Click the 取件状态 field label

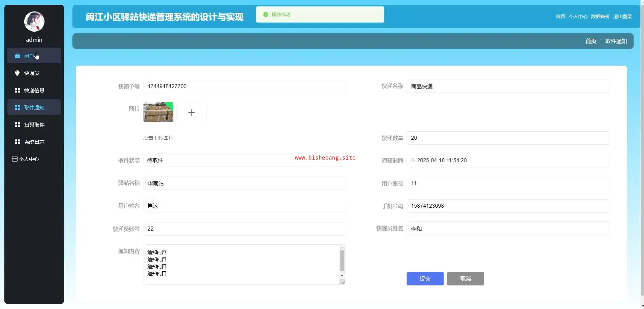129,160
